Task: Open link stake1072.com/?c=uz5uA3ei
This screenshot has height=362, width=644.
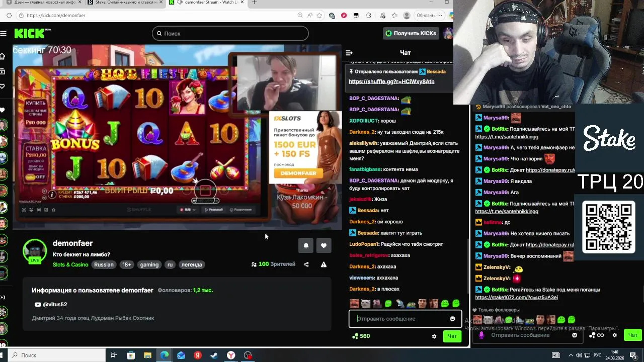Action: click(x=516, y=297)
